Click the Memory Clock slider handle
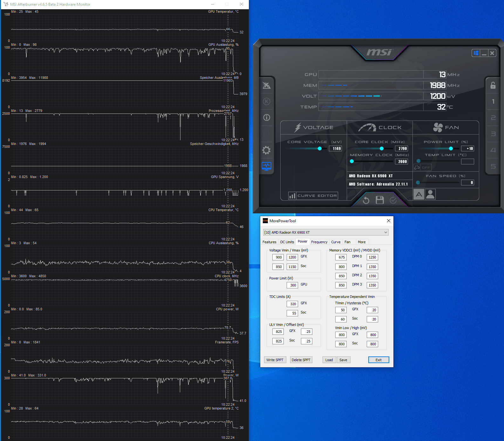The height and width of the screenshot is (441, 504). [352, 161]
